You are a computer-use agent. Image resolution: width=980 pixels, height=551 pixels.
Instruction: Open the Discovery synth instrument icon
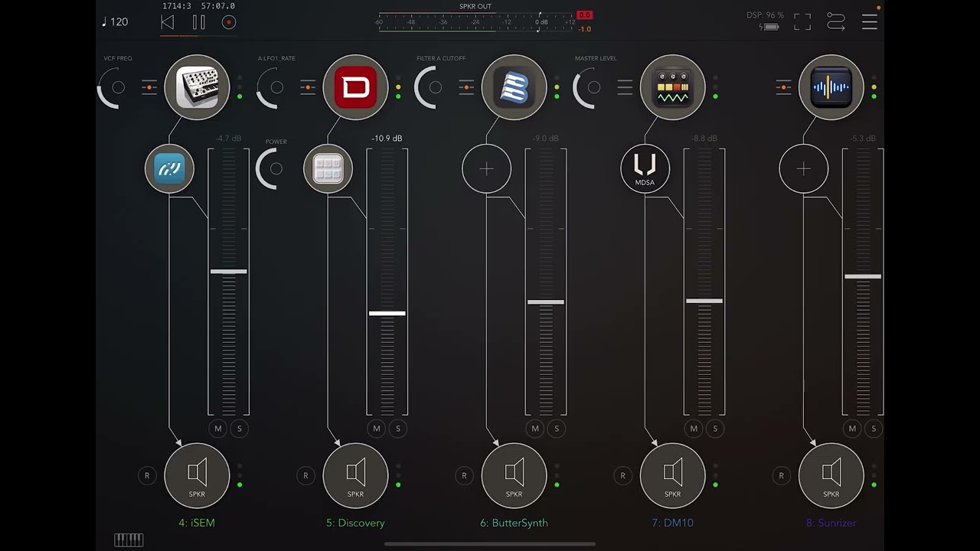[356, 87]
